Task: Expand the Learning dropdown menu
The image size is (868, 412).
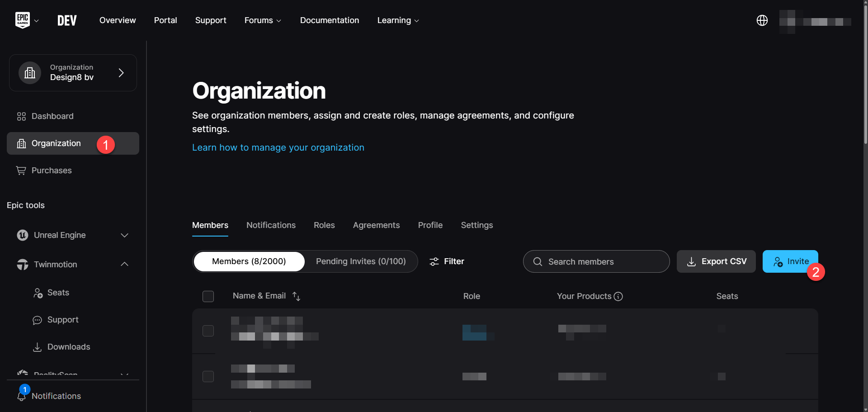Action: tap(398, 20)
